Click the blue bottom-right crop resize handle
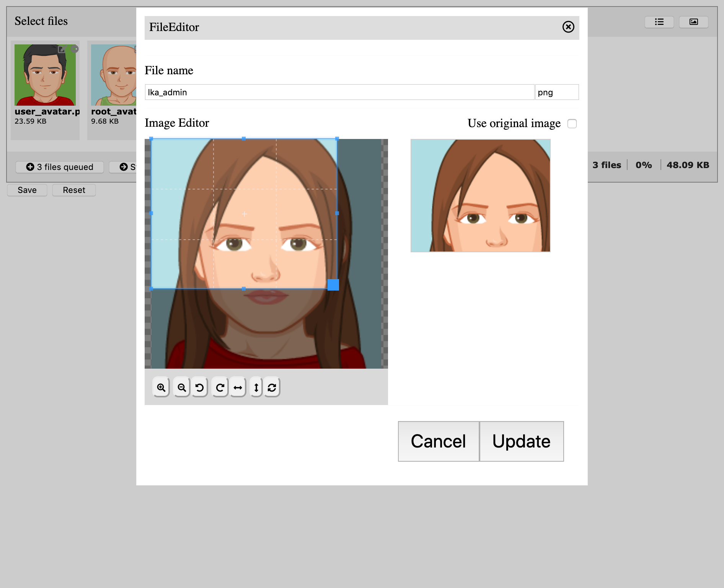The image size is (724, 588). 333,285
